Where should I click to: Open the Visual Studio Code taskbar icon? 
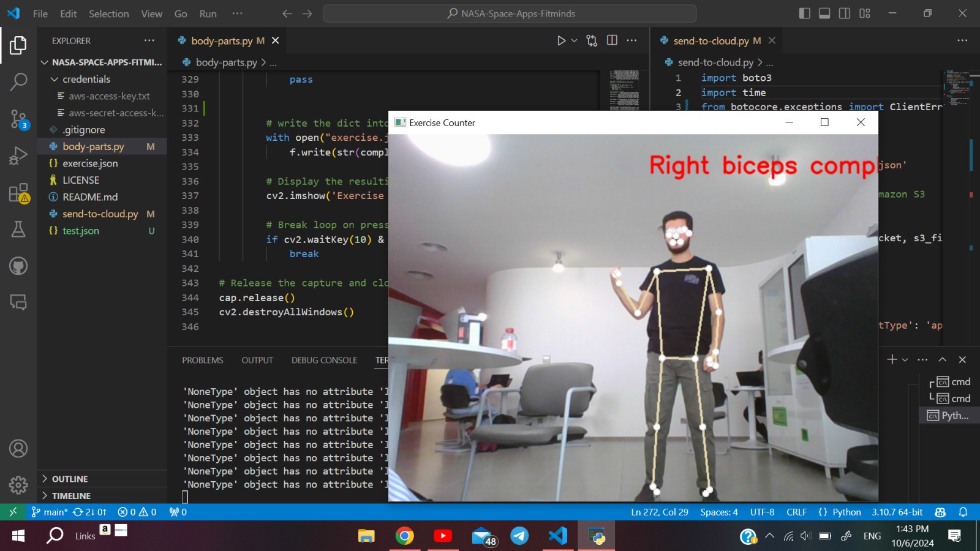click(558, 536)
